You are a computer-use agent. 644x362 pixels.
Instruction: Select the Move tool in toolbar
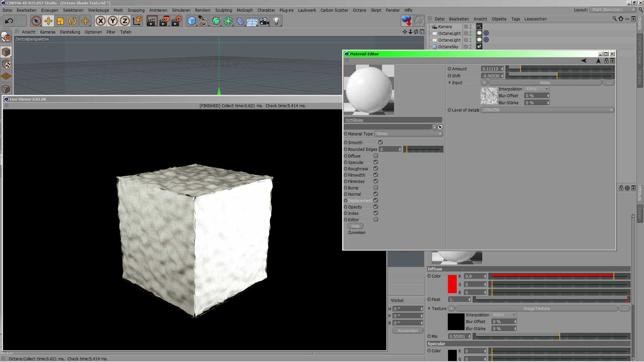[48, 21]
